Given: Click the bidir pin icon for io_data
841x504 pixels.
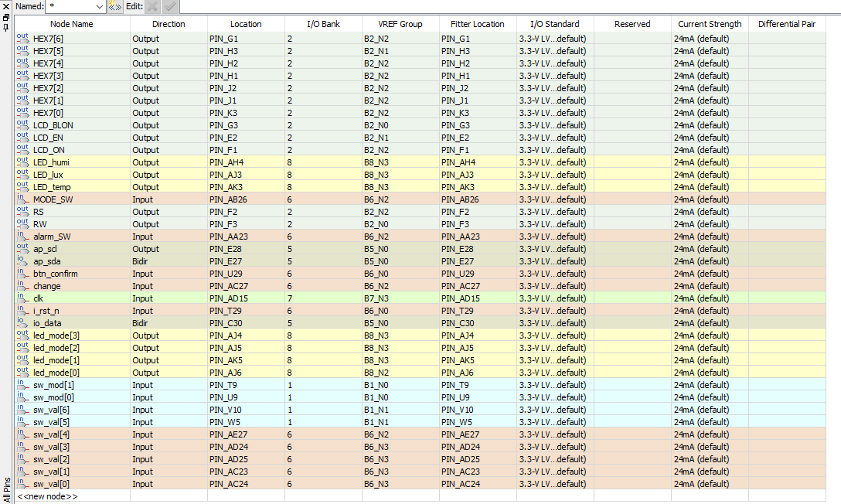Looking at the screenshot, I should click(x=22, y=322).
